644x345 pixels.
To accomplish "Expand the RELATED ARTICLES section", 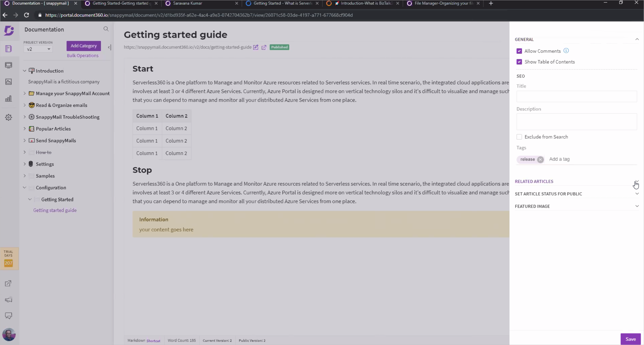I will coord(637,181).
